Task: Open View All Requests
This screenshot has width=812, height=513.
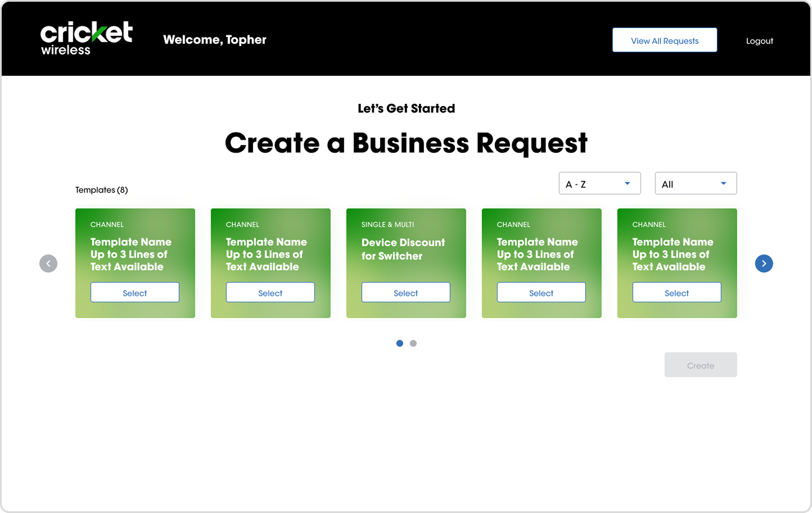Action: 664,40
